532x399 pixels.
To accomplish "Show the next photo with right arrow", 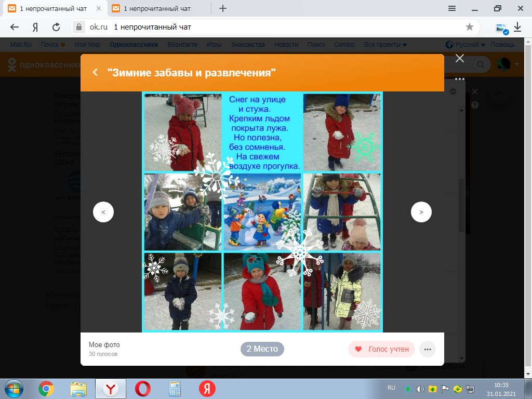I will click(421, 212).
